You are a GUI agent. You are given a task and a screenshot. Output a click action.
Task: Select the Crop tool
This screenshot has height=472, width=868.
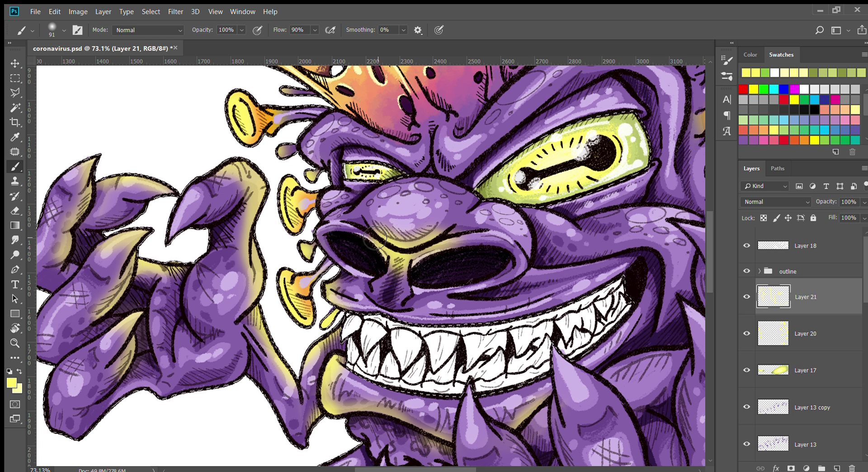(15, 122)
